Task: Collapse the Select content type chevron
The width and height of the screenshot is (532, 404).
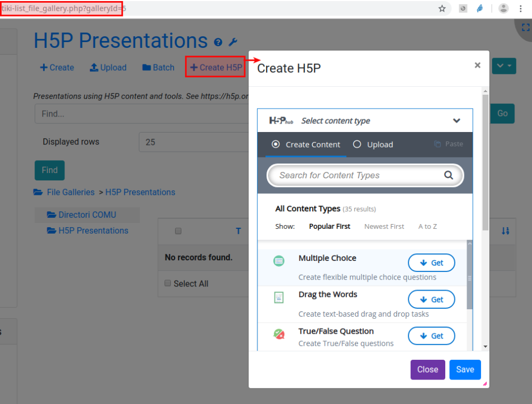Action: click(456, 121)
